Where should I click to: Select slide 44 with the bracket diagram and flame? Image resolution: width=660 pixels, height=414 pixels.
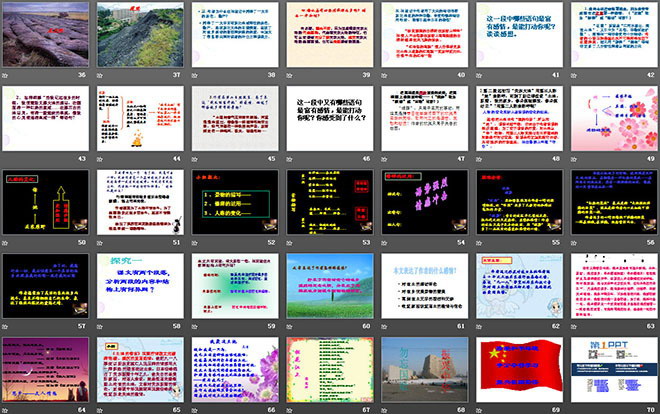(140, 118)
